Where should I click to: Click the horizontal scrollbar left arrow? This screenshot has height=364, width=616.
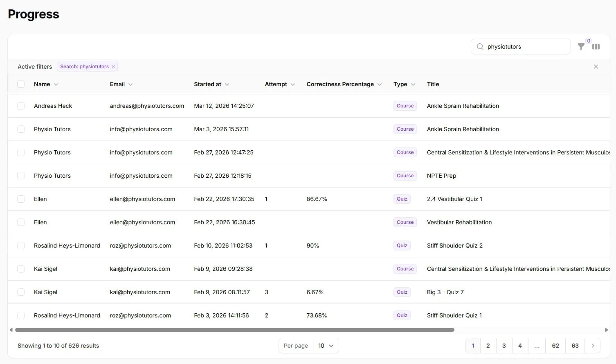(11, 330)
